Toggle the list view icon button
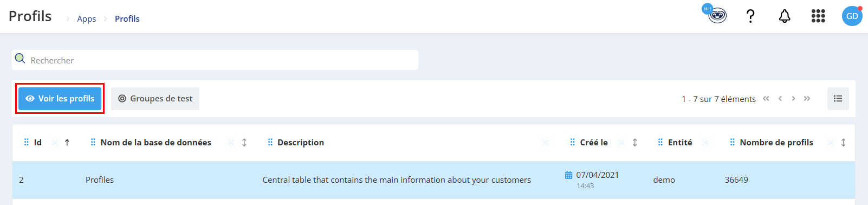868x205 pixels. point(838,99)
